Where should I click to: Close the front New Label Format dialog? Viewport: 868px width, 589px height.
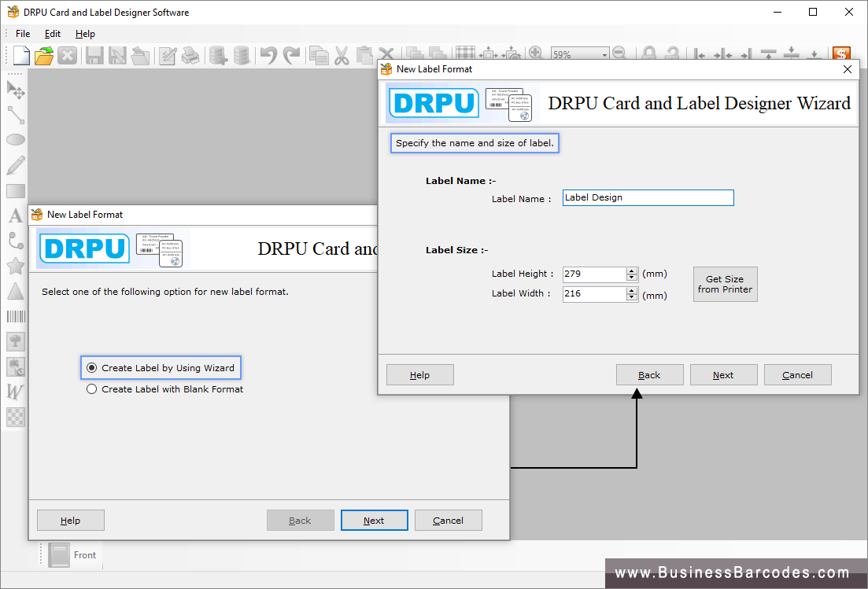[x=847, y=69]
